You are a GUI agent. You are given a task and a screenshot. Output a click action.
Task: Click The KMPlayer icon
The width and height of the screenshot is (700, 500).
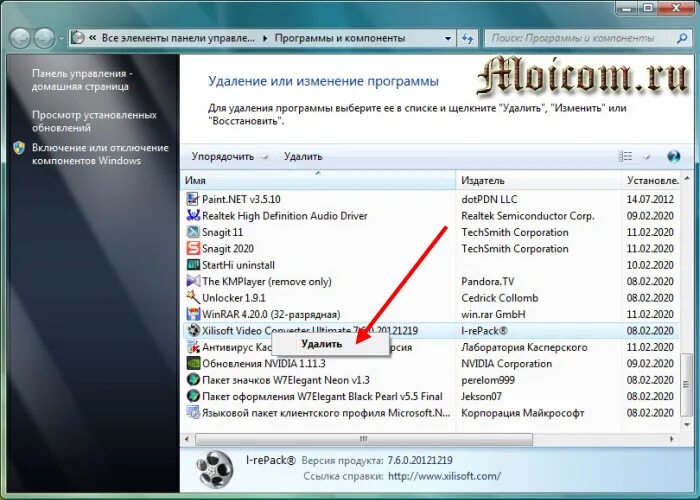pyautogui.click(x=193, y=282)
